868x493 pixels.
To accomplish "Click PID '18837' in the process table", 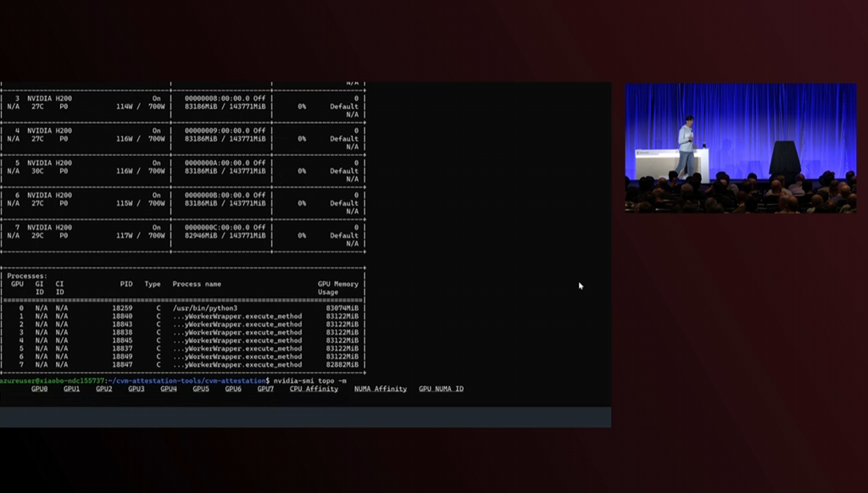I will coord(122,349).
